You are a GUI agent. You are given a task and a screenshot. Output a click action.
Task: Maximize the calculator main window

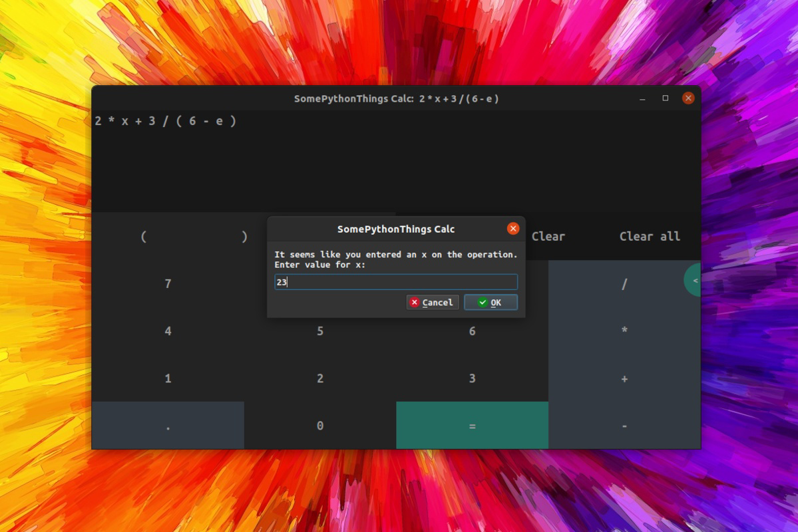point(665,98)
